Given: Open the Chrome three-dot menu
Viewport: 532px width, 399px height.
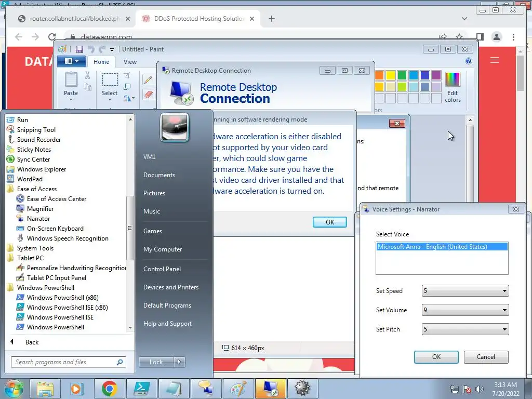Looking at the screenshot, I should pyautogui.click(x=513, y=37).
